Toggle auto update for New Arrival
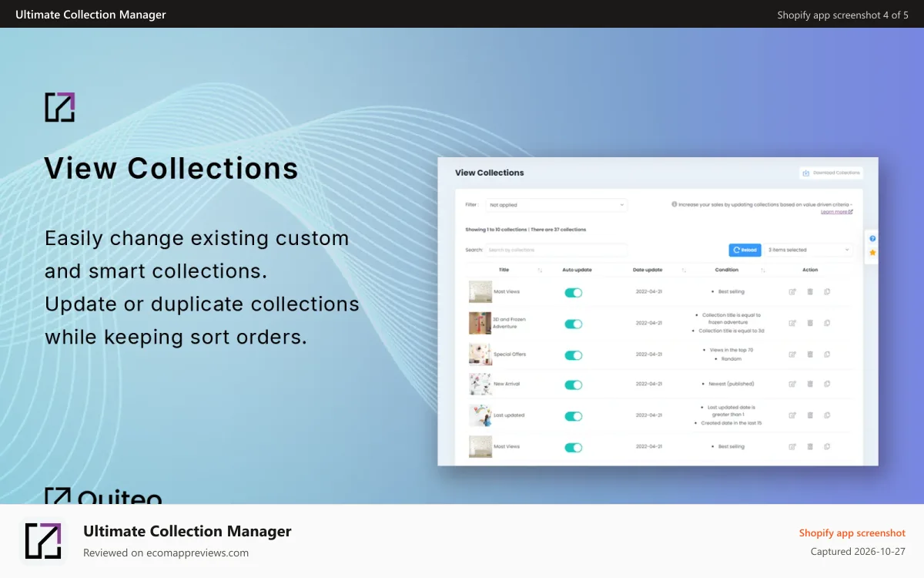924x578 pixels. [x=574, y=385]
